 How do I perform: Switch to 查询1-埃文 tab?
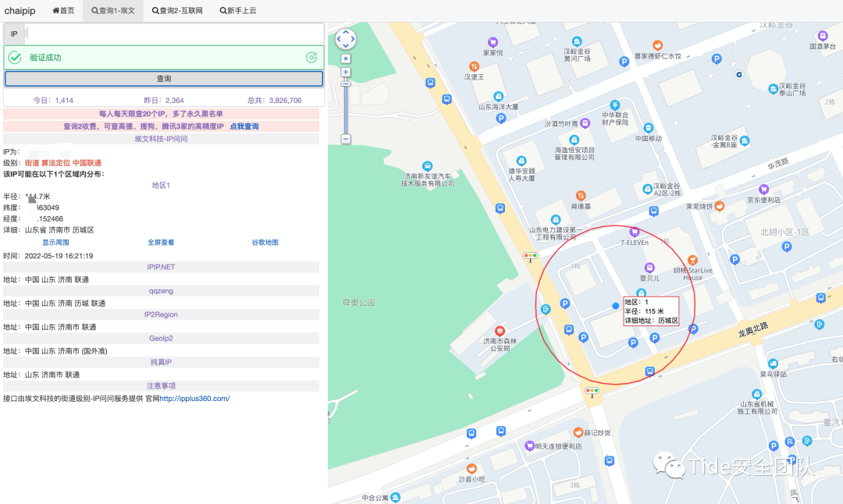click(113, 10)
